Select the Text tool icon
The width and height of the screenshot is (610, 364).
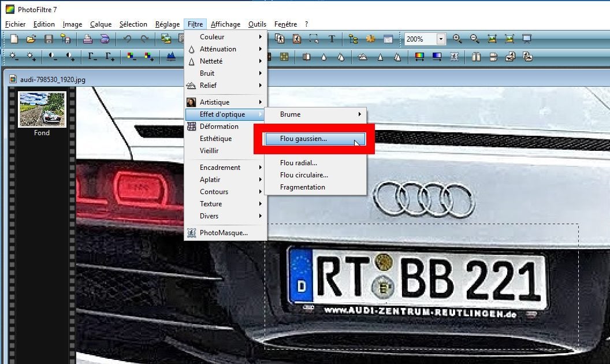332,39
